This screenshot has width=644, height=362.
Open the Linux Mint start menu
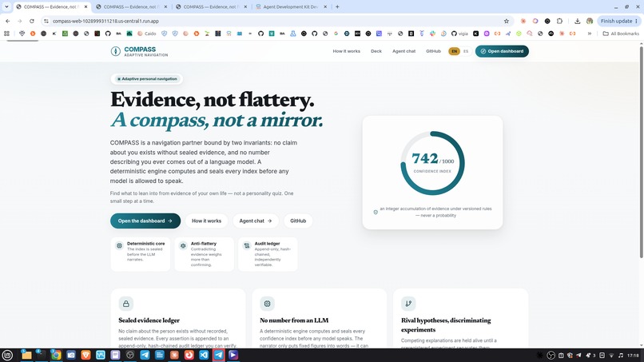coord(7,355)
